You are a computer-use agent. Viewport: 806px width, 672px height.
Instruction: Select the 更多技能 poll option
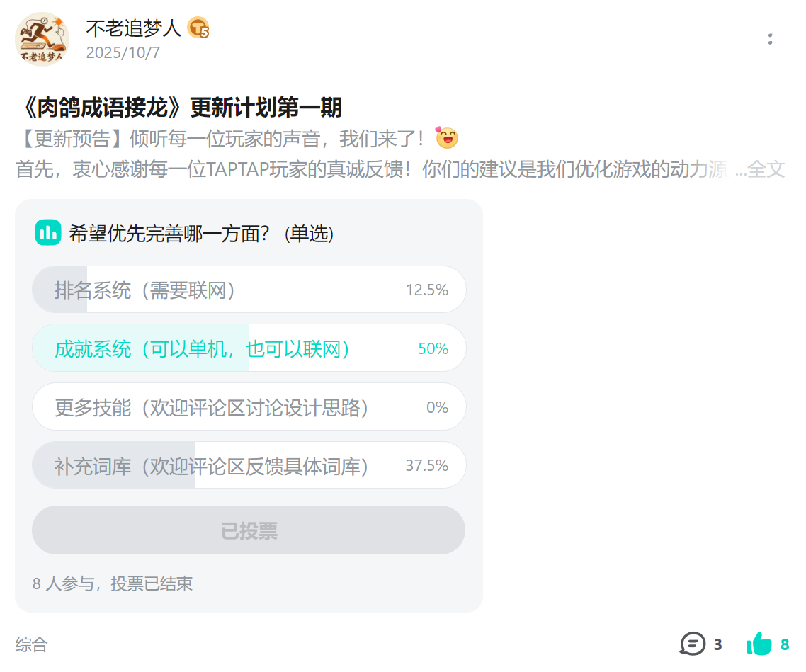tap(249, 406)
